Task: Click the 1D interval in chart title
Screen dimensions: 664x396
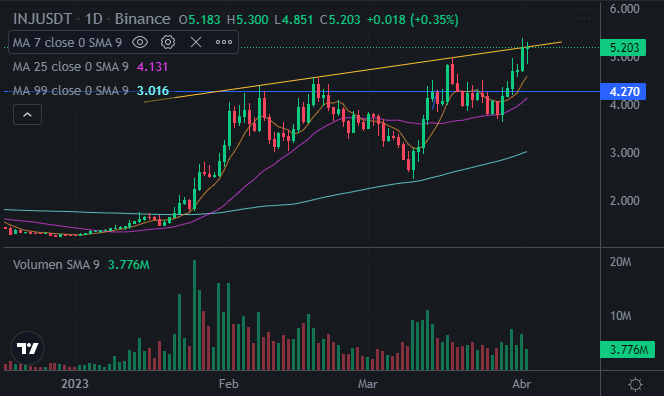Action: 94,19
